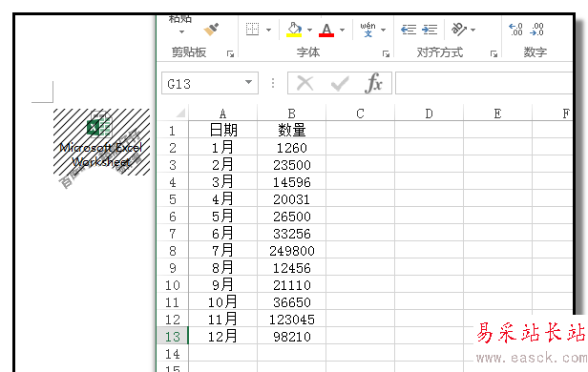Open the 对齐方式 group dialog launcher

[x=493, y=54]
